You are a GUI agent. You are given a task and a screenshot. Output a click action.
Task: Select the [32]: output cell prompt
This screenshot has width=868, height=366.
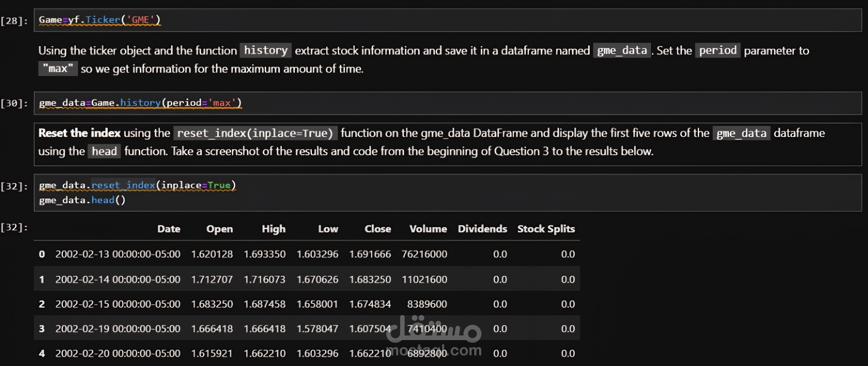click(x=14, y=227)
